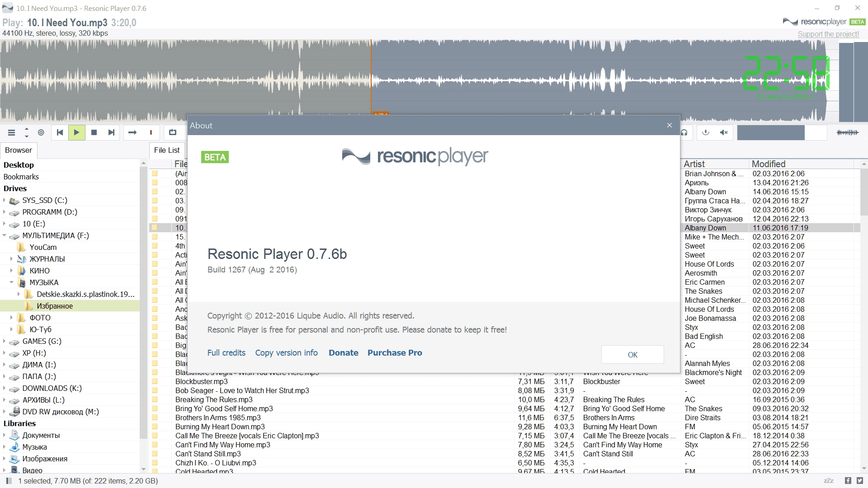Expand the КИНО folder
Screen dimensions: 868x488
[12, 271]
